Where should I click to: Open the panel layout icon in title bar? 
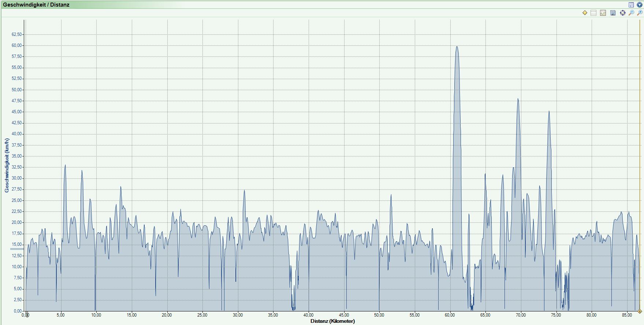coord(631,5)
